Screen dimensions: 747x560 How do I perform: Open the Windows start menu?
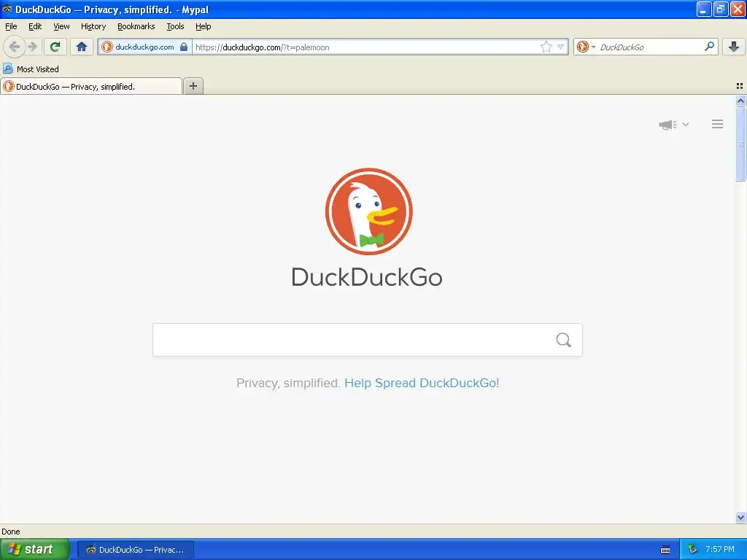coord(35,549)
